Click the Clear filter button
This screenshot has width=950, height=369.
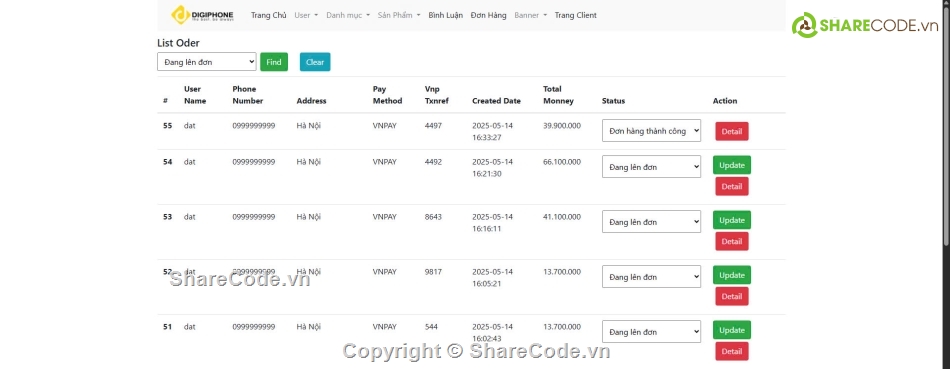[x=315, y=62]
